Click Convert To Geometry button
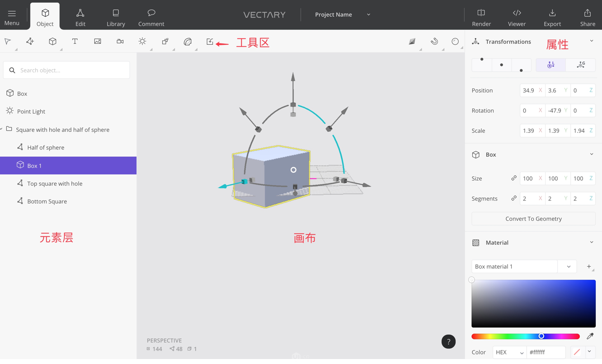 coord(533,219)
